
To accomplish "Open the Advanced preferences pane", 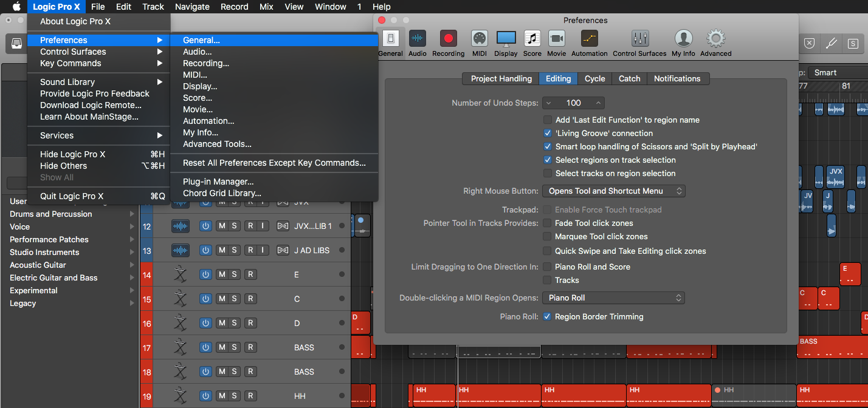I will click(x=715, y=42).
